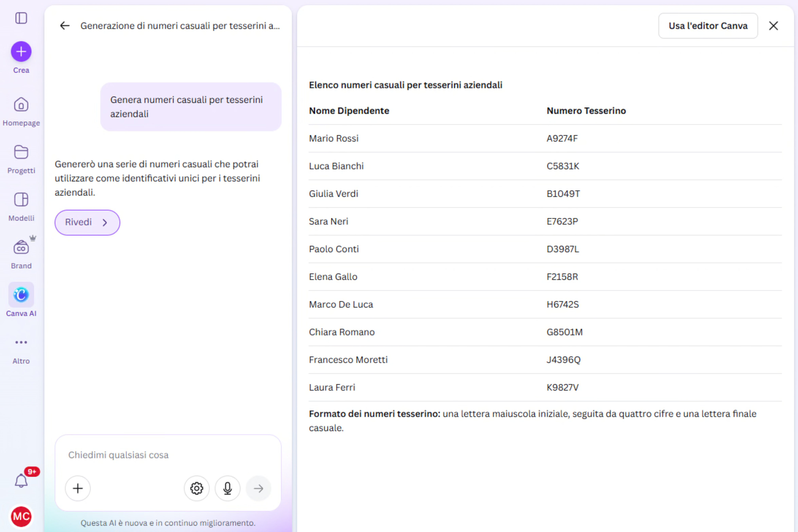The width and height of the screenshot is (798, 532).
Task: Open the MC account avatar
Action: click(21, 516)
